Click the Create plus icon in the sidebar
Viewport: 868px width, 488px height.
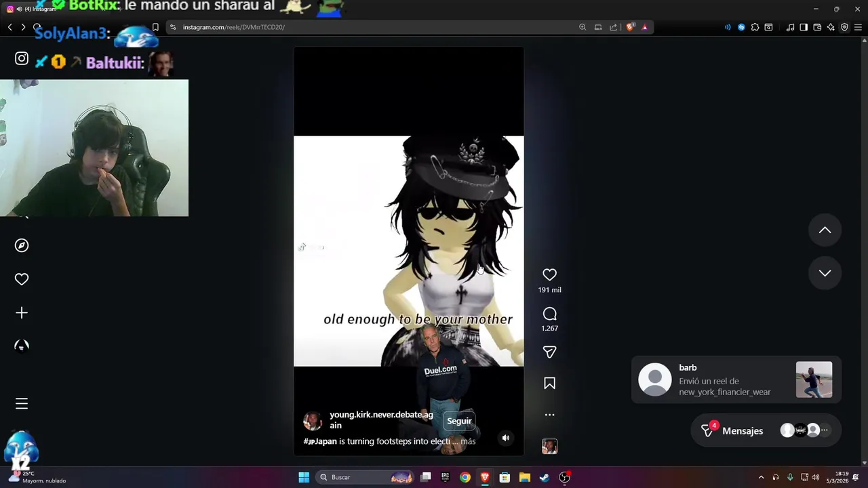pos(22,312)
